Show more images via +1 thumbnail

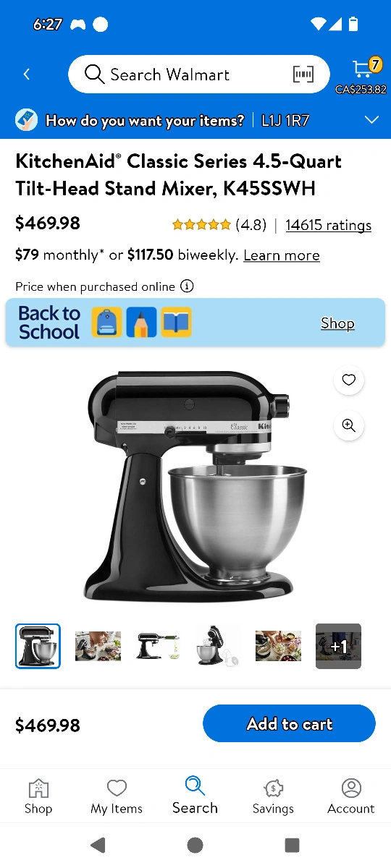click(x=338, y=646)
